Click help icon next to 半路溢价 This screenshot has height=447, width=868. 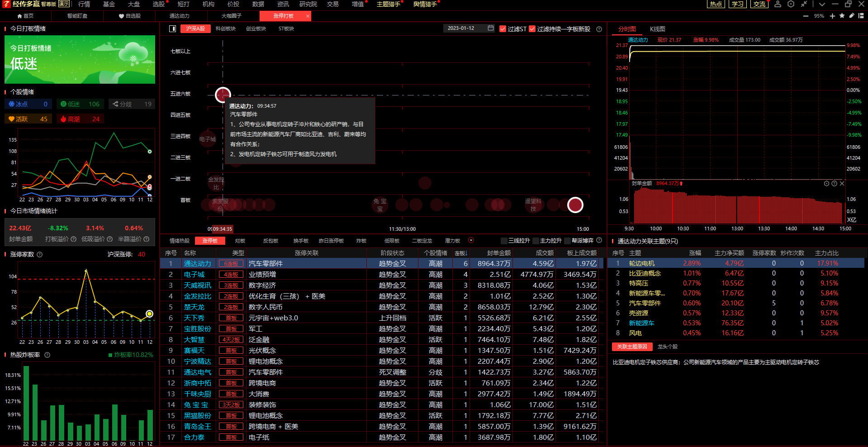(x=146, y=239)
